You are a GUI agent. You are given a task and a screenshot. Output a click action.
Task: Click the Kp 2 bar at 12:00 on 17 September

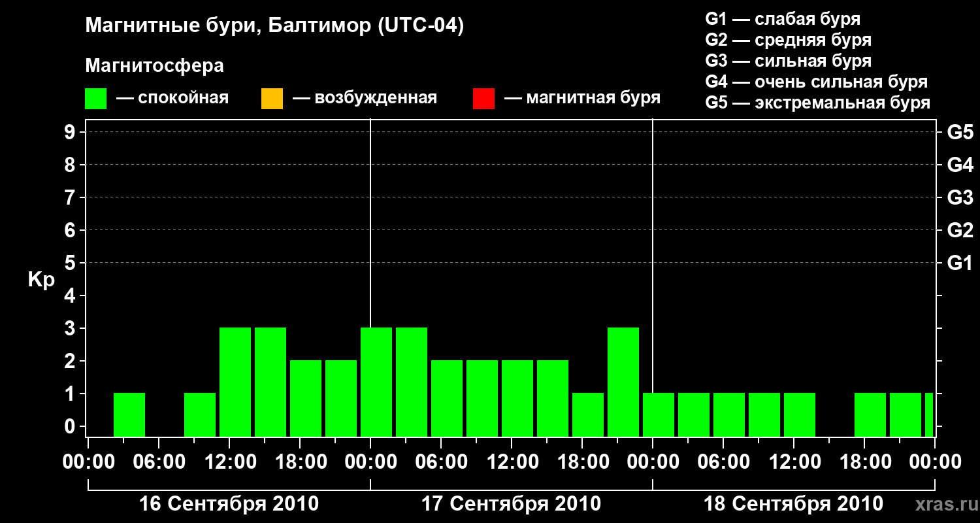[517, 398]
